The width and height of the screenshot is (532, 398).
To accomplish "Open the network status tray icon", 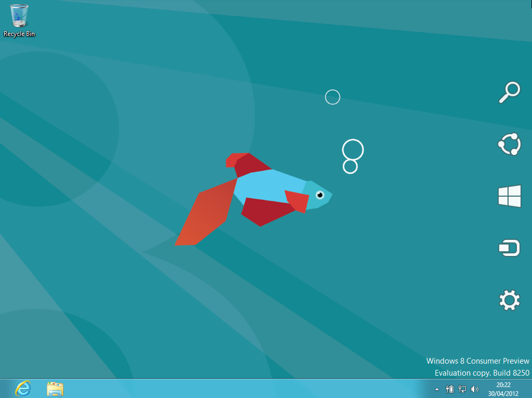I will point(462,389).
